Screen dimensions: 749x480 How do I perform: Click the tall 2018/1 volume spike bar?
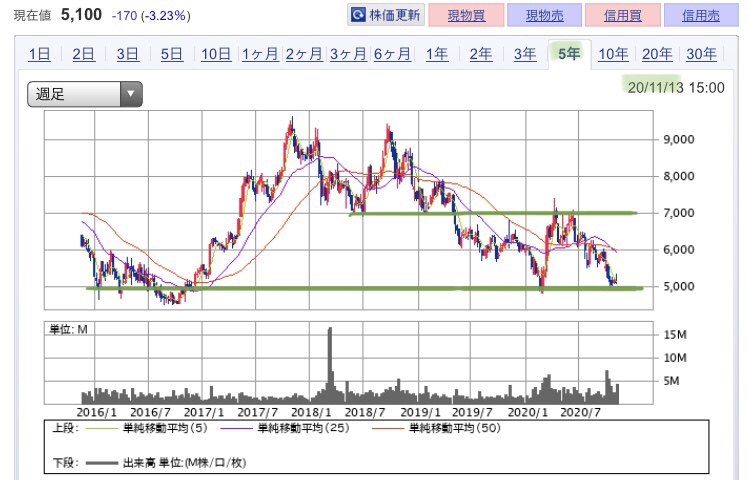(330, 365)
